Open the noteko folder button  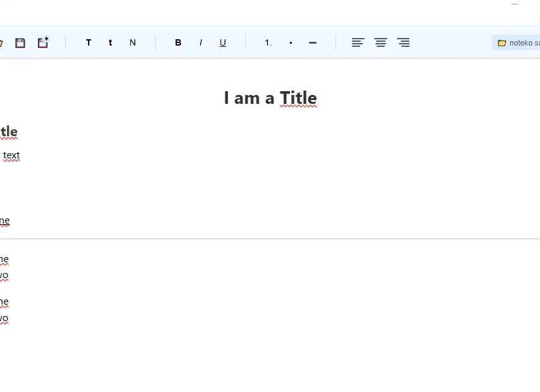[516, 42]
